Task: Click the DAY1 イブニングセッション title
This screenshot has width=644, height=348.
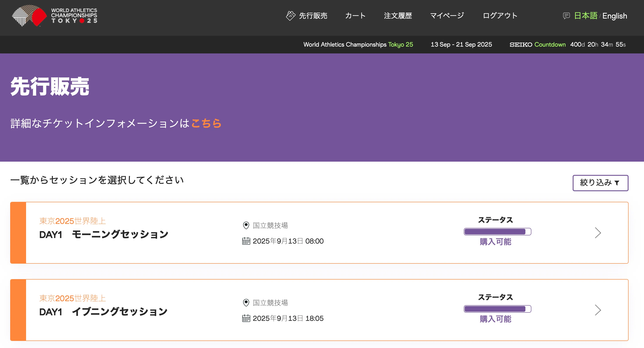Action: [x=103, y=312]
